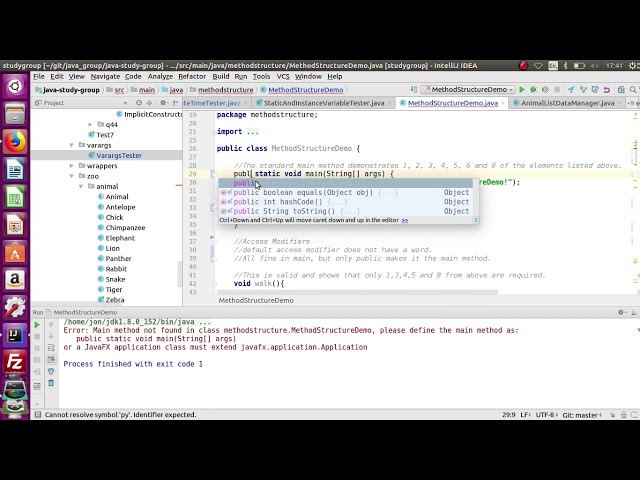Open Firefox from the Ubuntu dock
This screenshot has height=480, width=640.
(15, 142)
